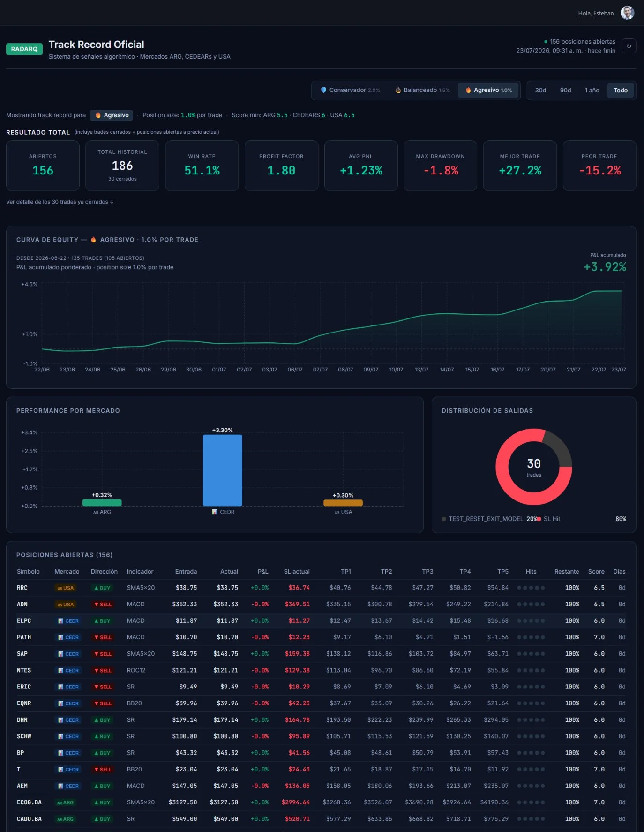
Task: Click the donut chart showing 30 trades
Action: click(534, 467)
